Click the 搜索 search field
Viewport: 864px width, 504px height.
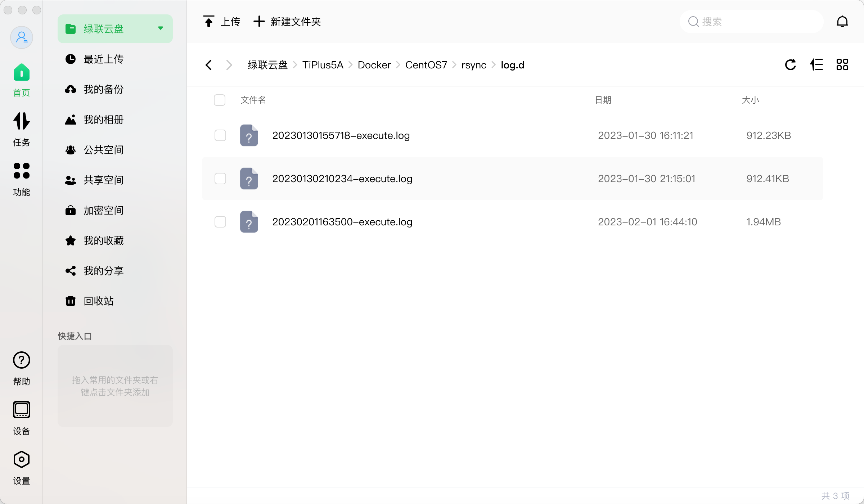point(752,22)
